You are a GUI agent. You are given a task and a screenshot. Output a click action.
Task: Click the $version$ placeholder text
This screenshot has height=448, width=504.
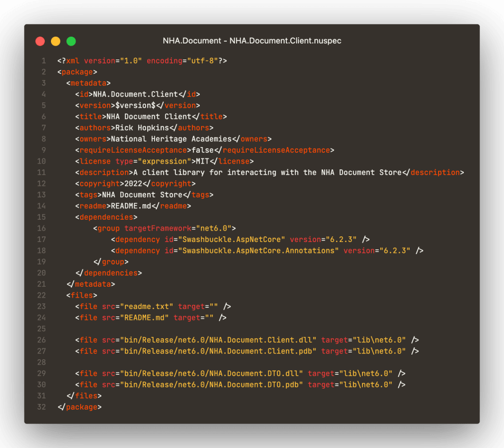point(135,105)
